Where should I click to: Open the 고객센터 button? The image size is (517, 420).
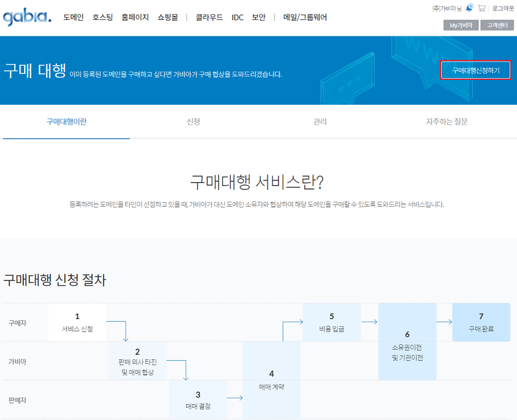coord(497,25)
